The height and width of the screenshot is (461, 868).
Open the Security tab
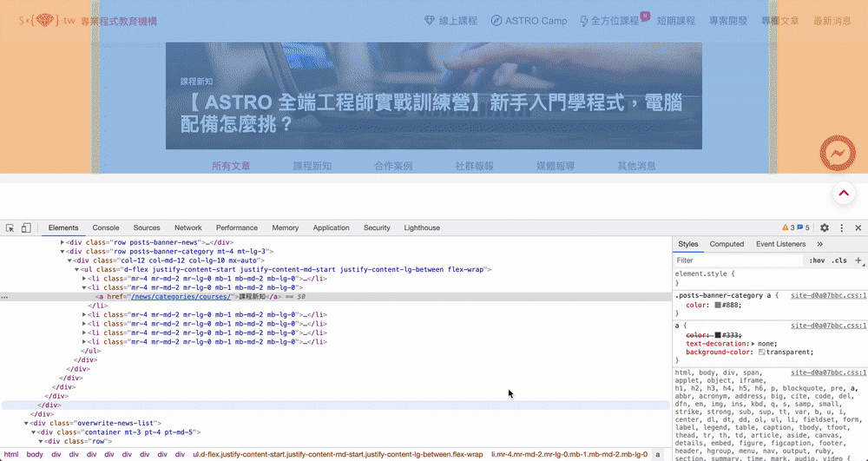tap(377, 228)
